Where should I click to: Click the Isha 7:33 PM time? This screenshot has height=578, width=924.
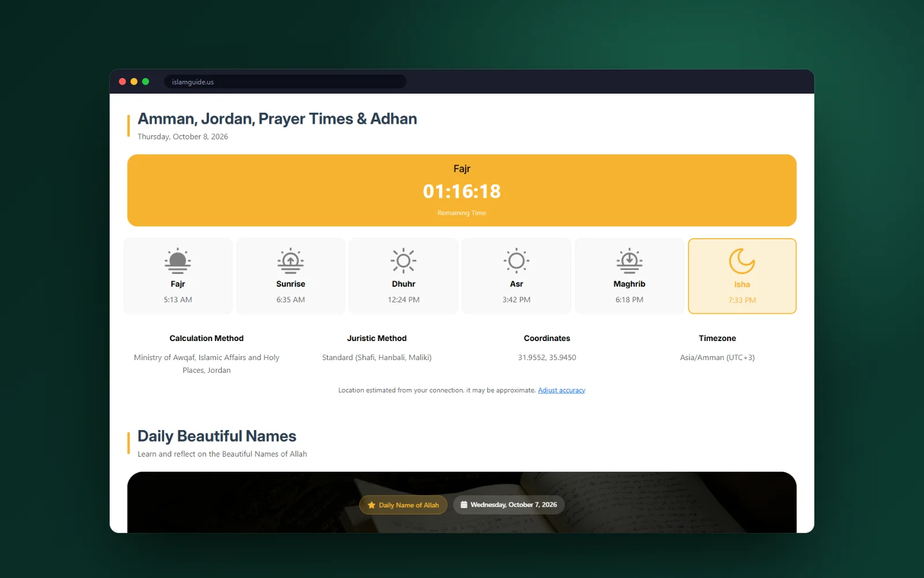pyautogui.click(x=742, y=300)
